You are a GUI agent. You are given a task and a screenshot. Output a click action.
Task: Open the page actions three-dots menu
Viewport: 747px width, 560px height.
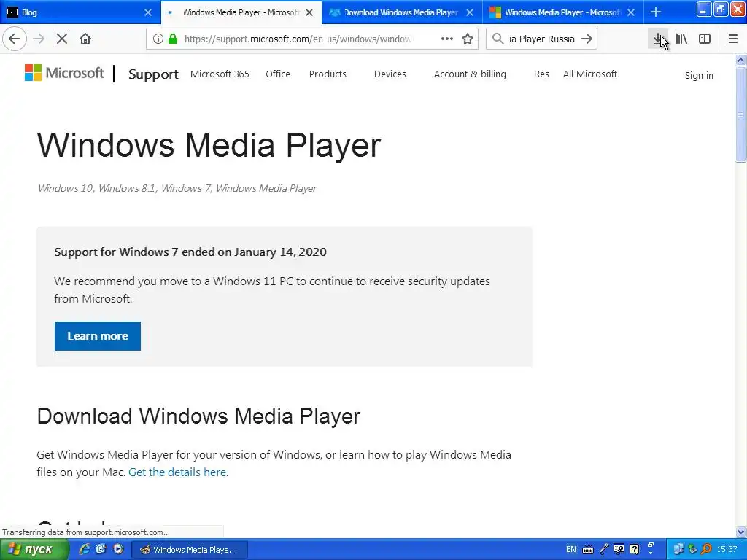447,39
